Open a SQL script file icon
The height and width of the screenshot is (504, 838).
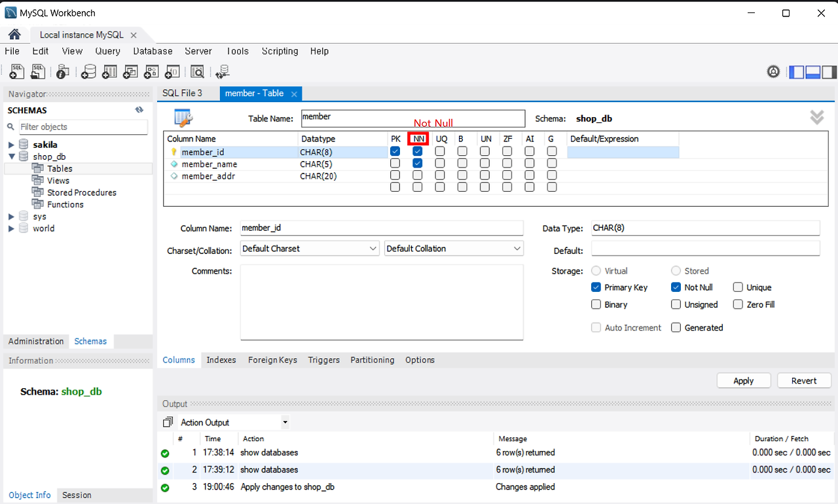point(38,71)
